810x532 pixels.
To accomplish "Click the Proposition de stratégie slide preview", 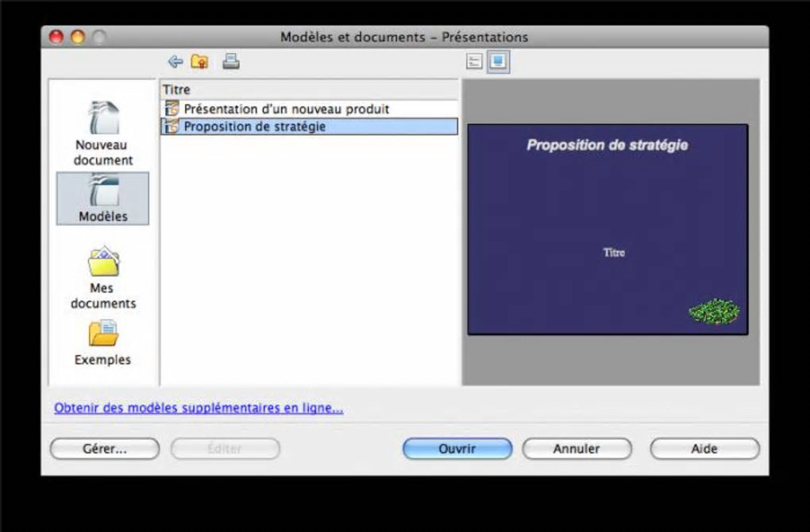I will coord(607,229).
